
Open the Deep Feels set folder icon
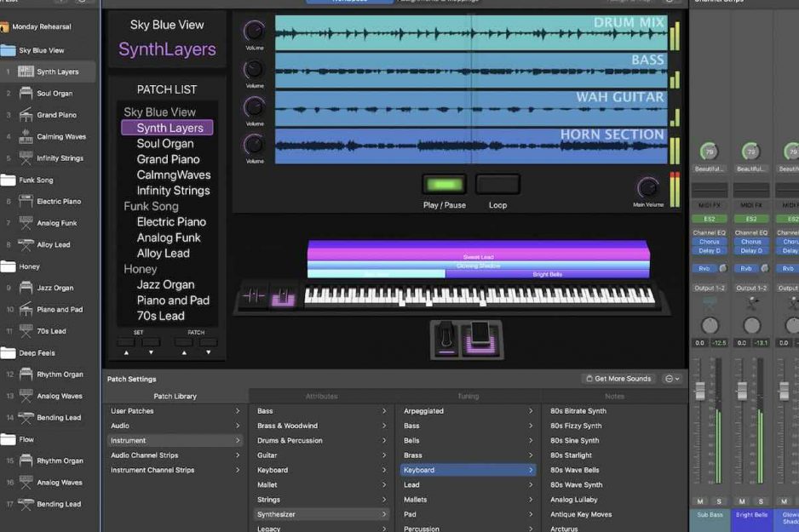point(9,352)
